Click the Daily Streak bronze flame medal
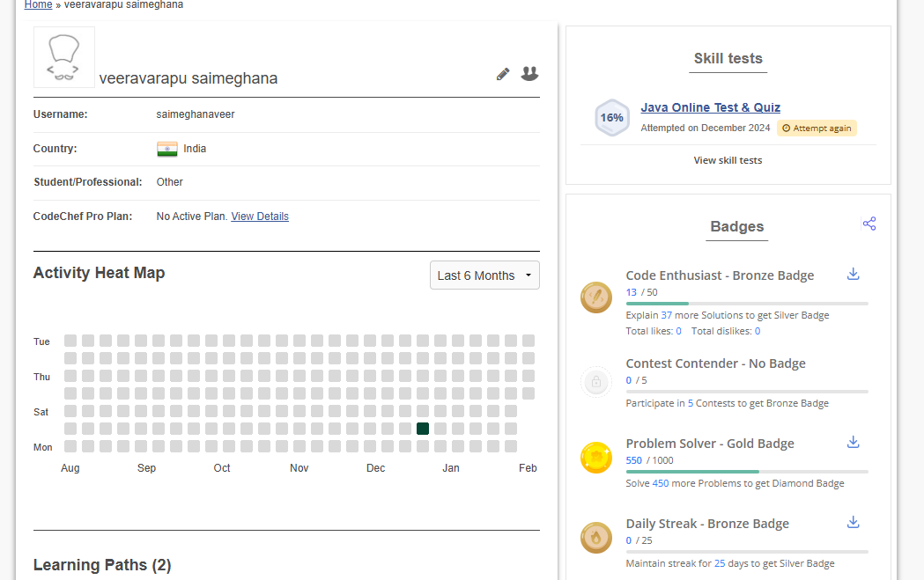 coord(596,538)
